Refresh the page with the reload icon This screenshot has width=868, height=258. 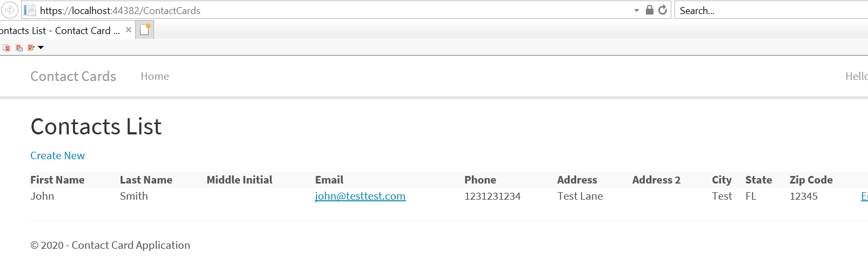[663, 10]
